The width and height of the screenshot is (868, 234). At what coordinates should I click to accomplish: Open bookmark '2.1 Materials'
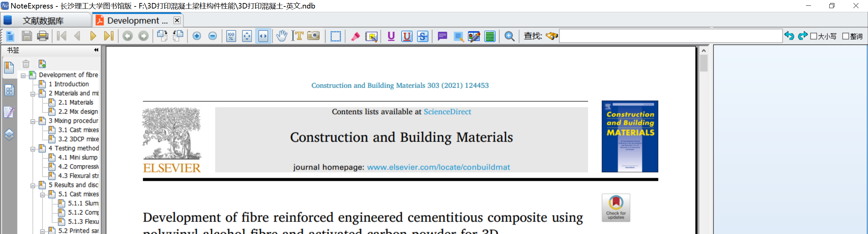coord(76,102)
